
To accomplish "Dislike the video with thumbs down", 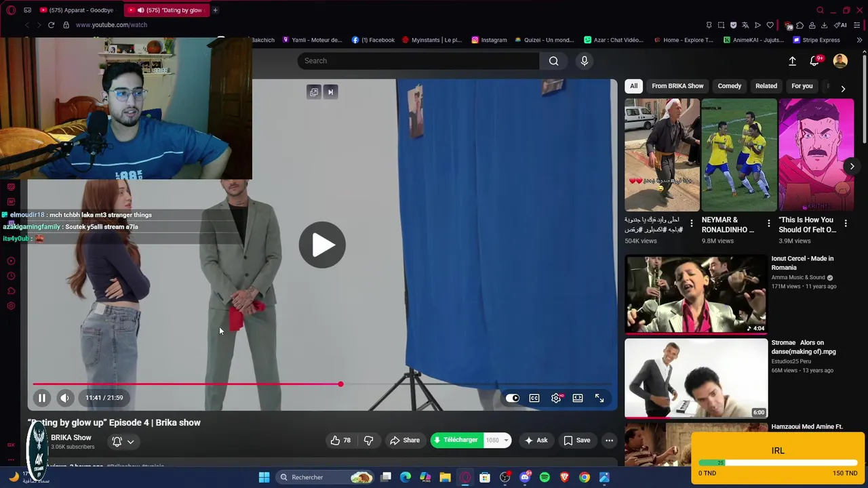I will tap(368, 441).
